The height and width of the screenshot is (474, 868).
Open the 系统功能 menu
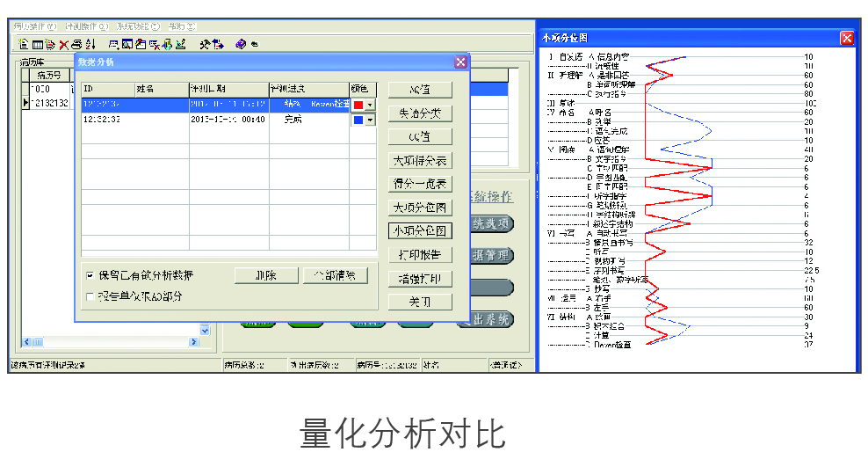[x=138, y=26]
